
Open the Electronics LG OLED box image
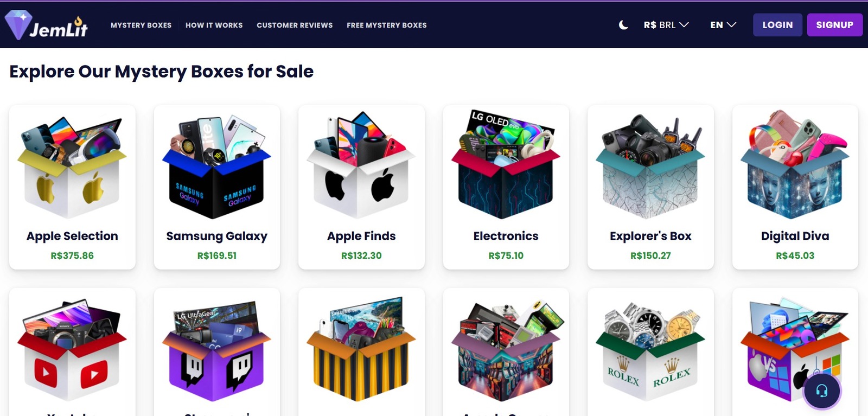506,164
